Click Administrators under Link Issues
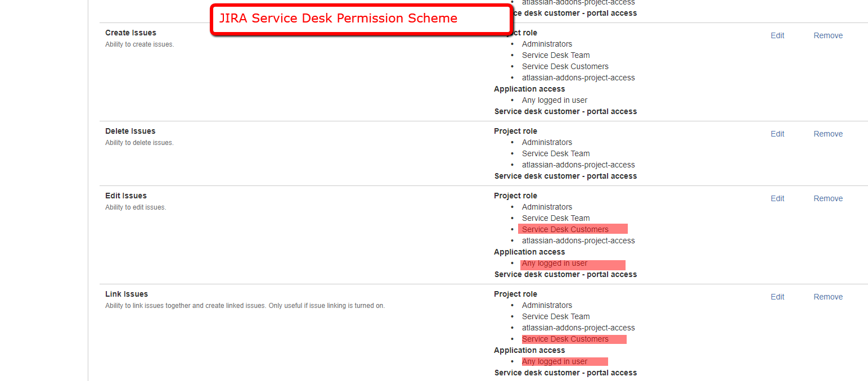This screenshot has width=868, height=381. coord(547,305)
